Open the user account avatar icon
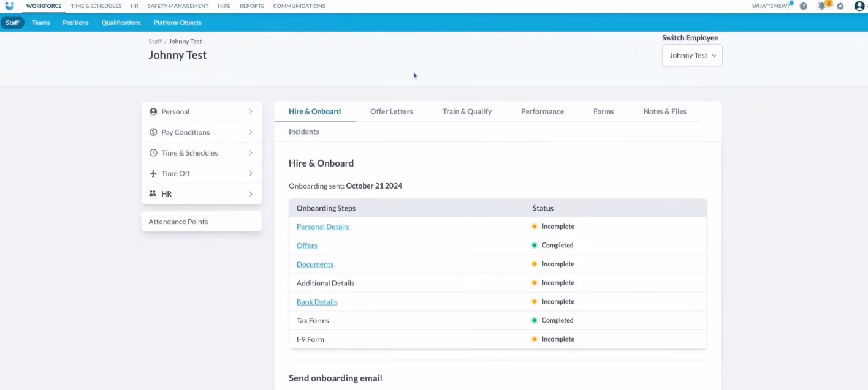The height and width of the screenshot is (390, 868). tap(859, 6)
